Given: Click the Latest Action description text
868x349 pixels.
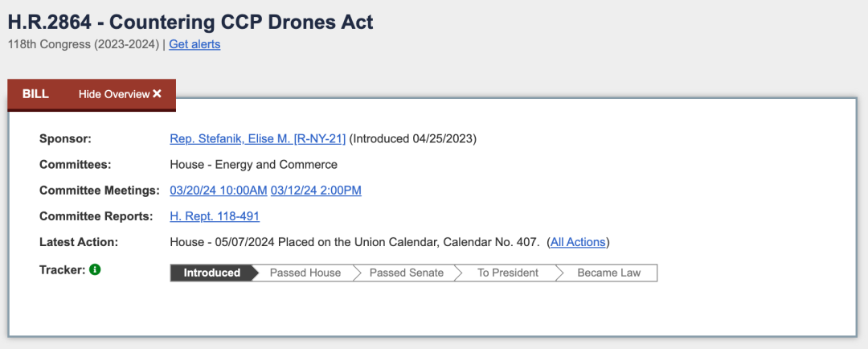Looking at the screenshot, I should [355, 242].
